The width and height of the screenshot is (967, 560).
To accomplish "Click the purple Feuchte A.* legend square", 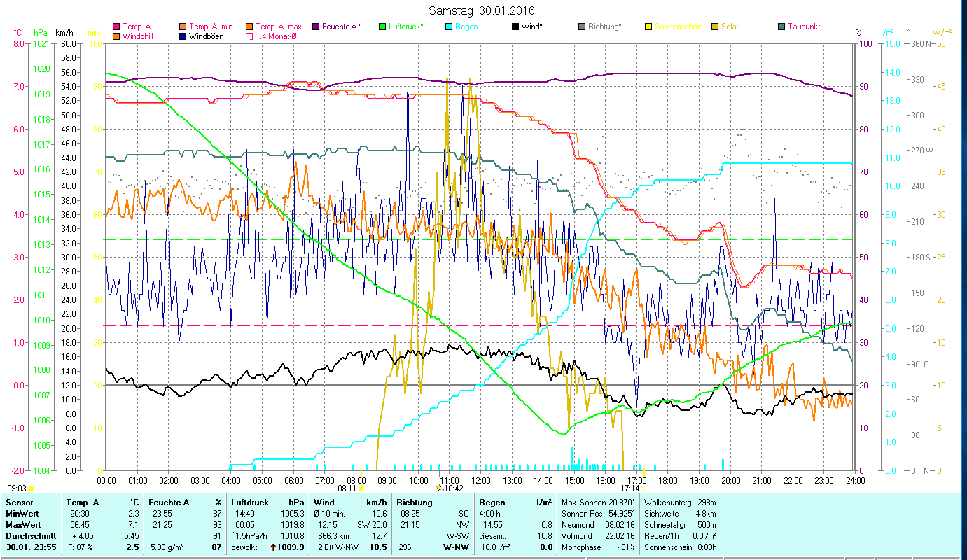I will tap(316, 27).
